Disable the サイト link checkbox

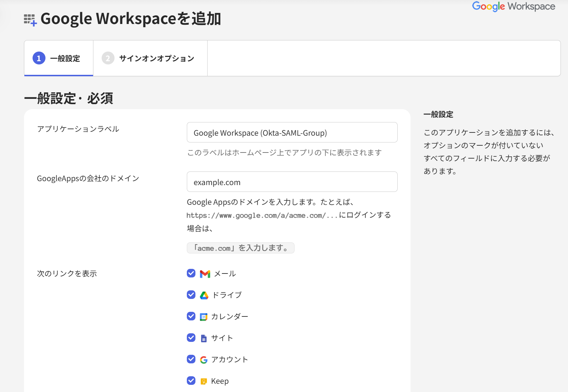(x=191, y=338)
